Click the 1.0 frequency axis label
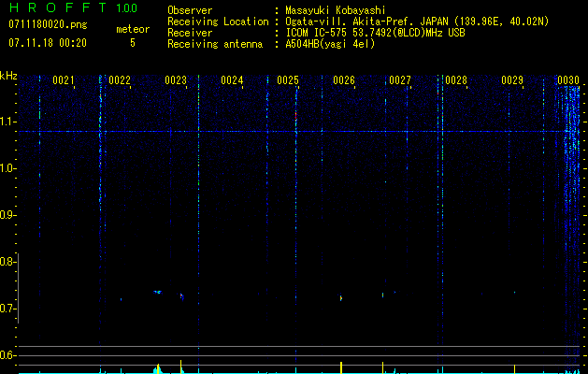Screen dimensions: 588x374 [x=7, y=168]
